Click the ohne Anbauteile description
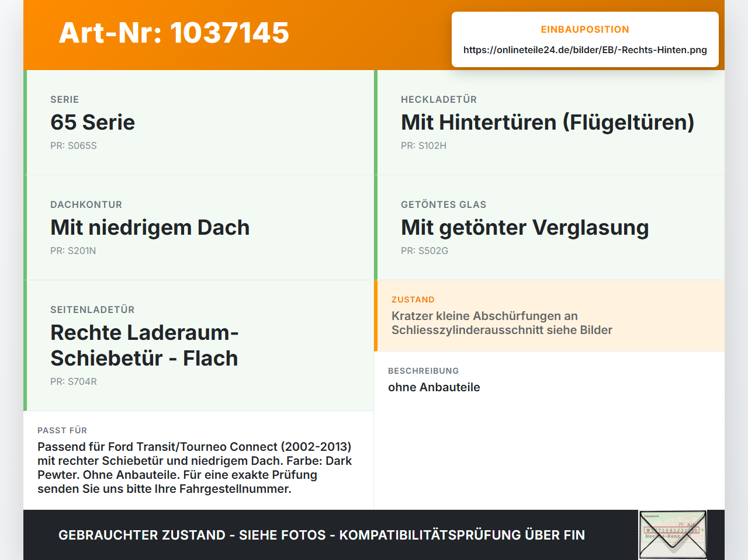The height and width of the screenshot is (560, 748). [x=434, y=387]
